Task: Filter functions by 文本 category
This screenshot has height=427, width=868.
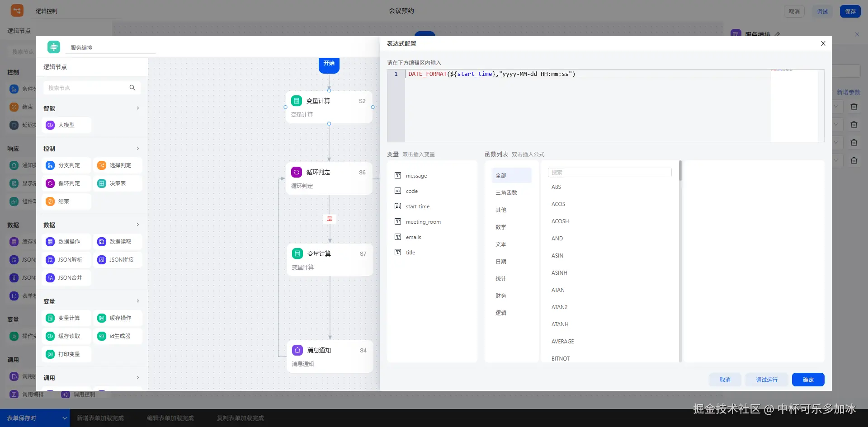Action: click(x=511, y=244)
